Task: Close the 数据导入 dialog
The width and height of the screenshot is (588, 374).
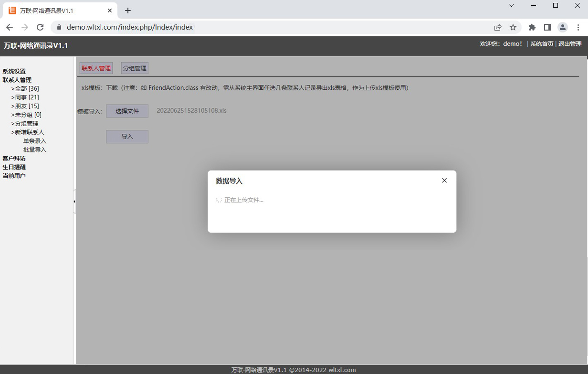Action: point(444,181)
